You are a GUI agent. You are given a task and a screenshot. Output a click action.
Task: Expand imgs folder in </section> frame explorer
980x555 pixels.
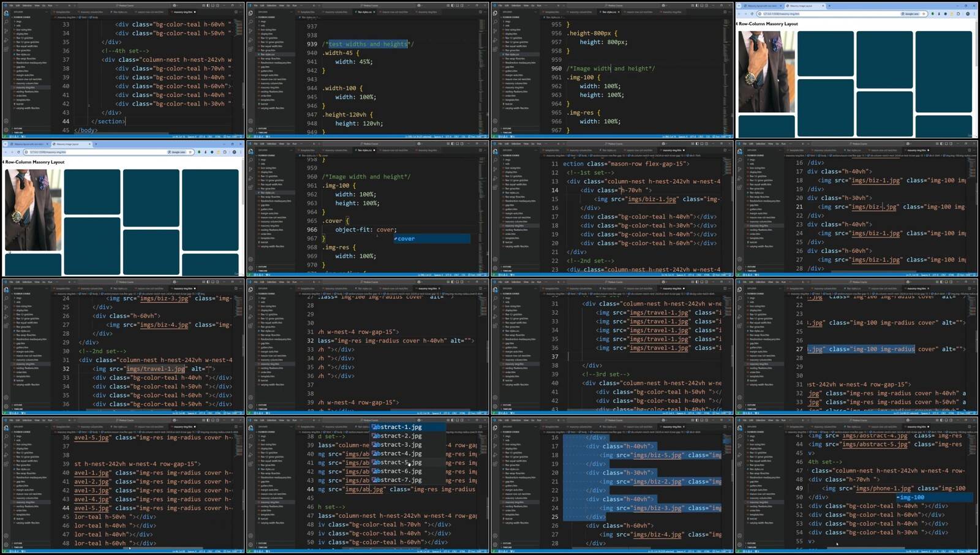coord(18,21)
